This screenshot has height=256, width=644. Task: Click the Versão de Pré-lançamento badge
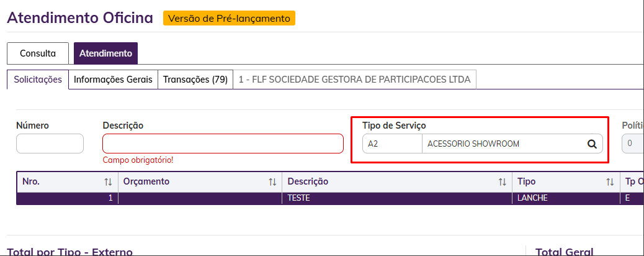tap(229, 19)
